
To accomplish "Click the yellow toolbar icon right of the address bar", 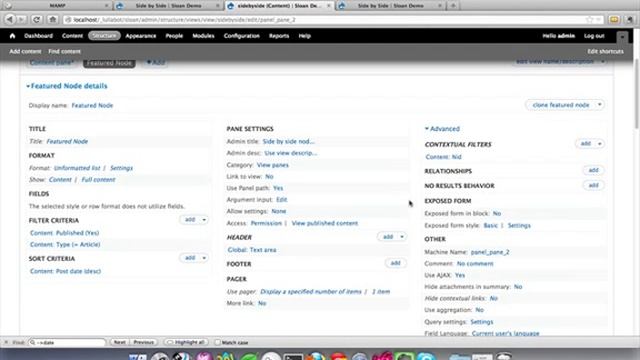I will pyautogui.click(x=614, y=20).
